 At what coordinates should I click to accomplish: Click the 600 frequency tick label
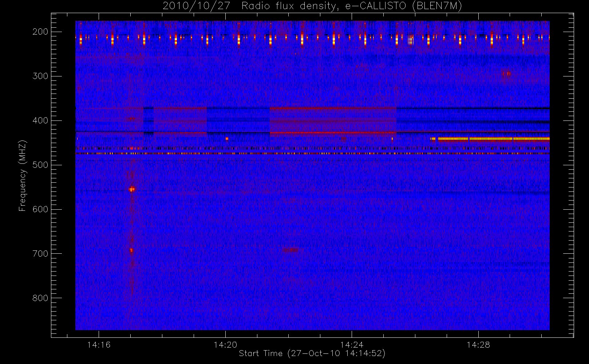click(x=40, y=209)
